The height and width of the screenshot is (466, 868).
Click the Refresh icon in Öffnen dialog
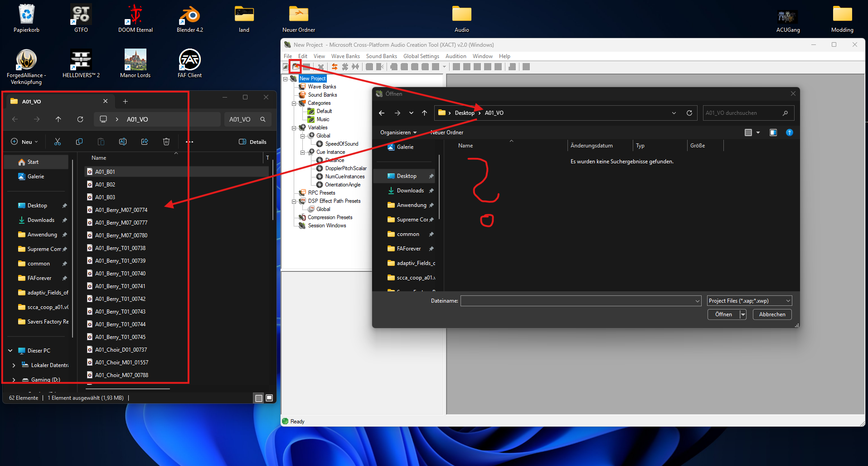click(x=689, y=113)
